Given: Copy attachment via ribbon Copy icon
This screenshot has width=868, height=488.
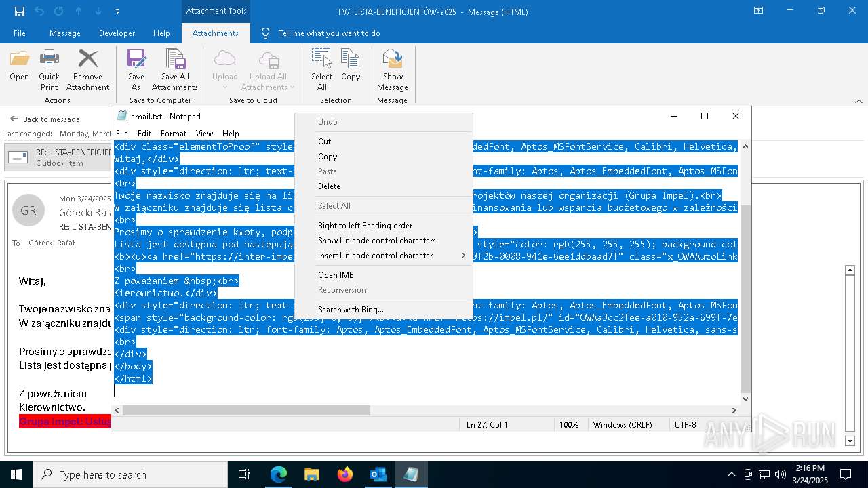Looking at the screenshot, I should point(351,66).
